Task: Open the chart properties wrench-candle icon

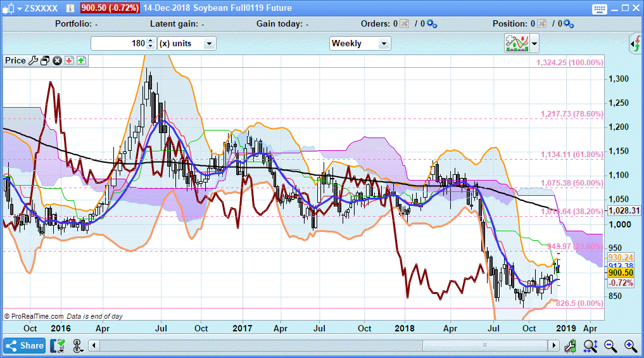Action: (570, 347)
